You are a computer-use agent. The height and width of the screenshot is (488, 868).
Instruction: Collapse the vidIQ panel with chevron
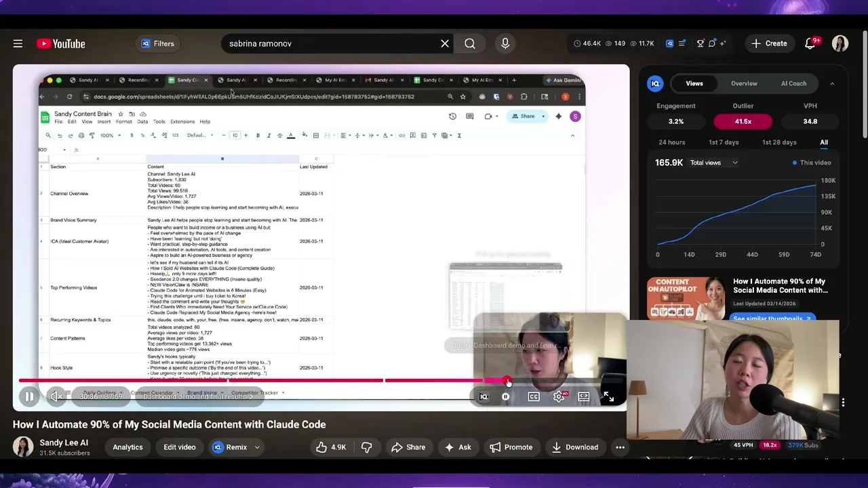pyautogui.click(x=832, y=84)
